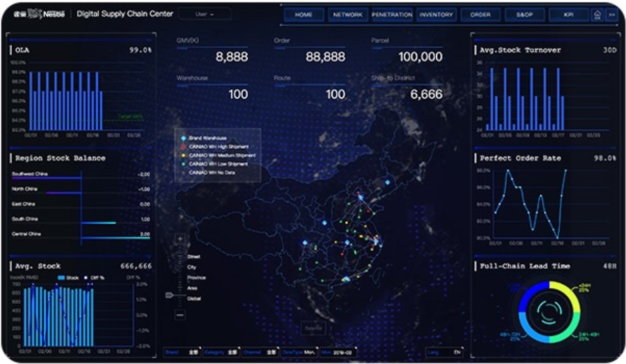Image resolution: width=626 pixels, height=364 pixels.
Task: Click the yellow Medium Shipment legend dot
Action: (x=183, y=155)
